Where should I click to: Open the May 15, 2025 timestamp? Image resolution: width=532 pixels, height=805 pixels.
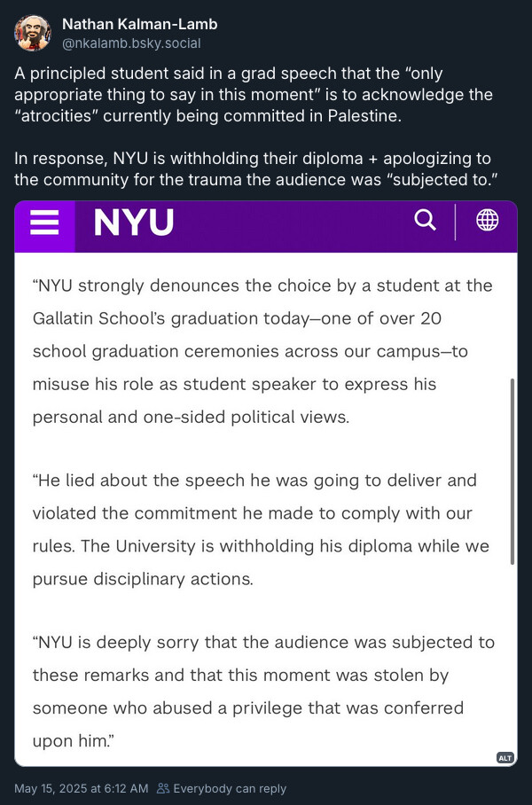pyautogui.click(x=82, y=788)
